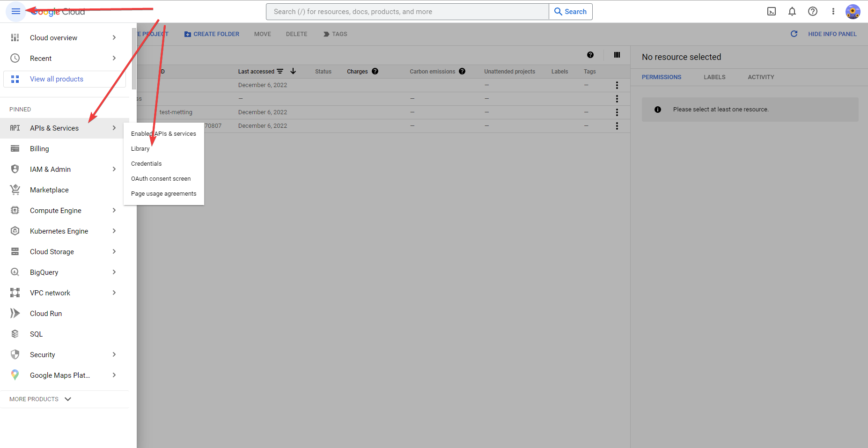This screenshot has height=448, width=868.
Task: Expand Kubernetes Engine chevron
Action: click(114, 231)
